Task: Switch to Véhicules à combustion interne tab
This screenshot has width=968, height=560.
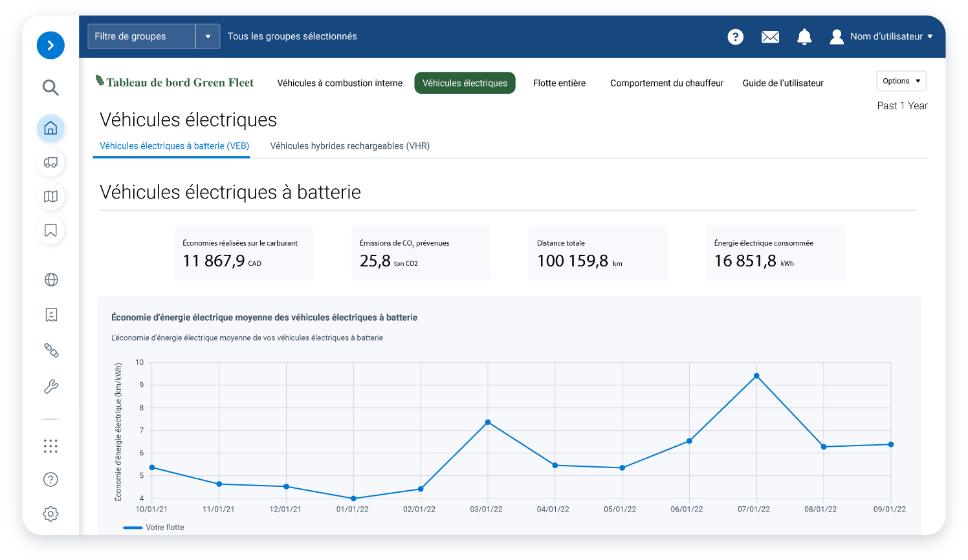Action: coord(340,83)
